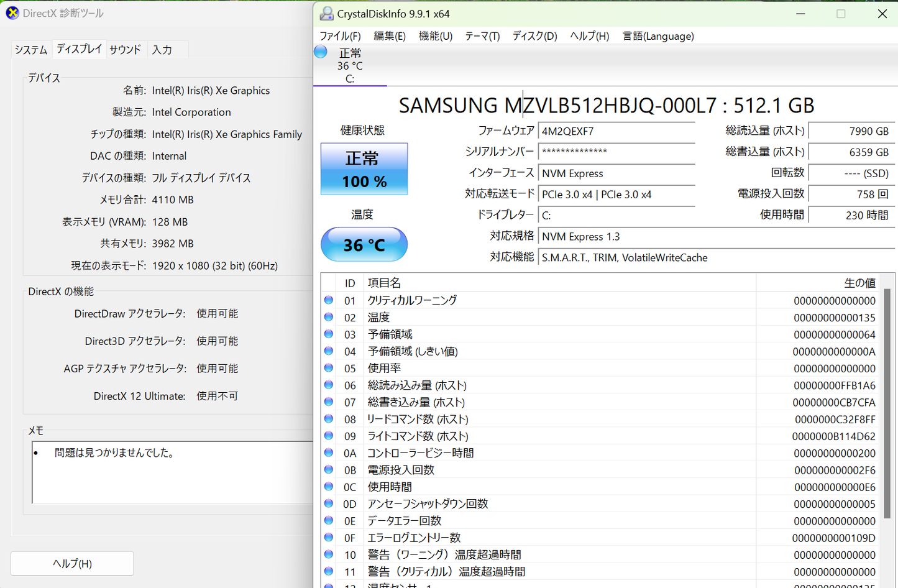Click the firmware field 4M2QEXF7

(616, 131)
